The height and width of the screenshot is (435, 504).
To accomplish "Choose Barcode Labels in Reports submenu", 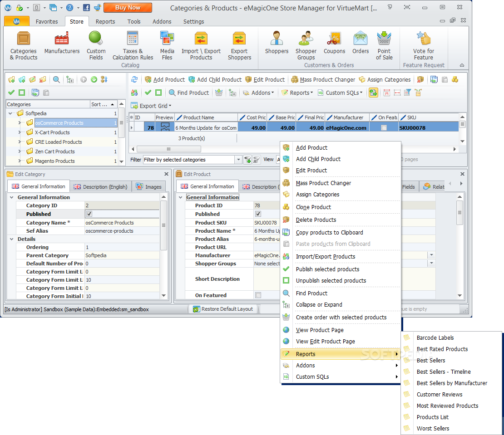I will (452, 338).
